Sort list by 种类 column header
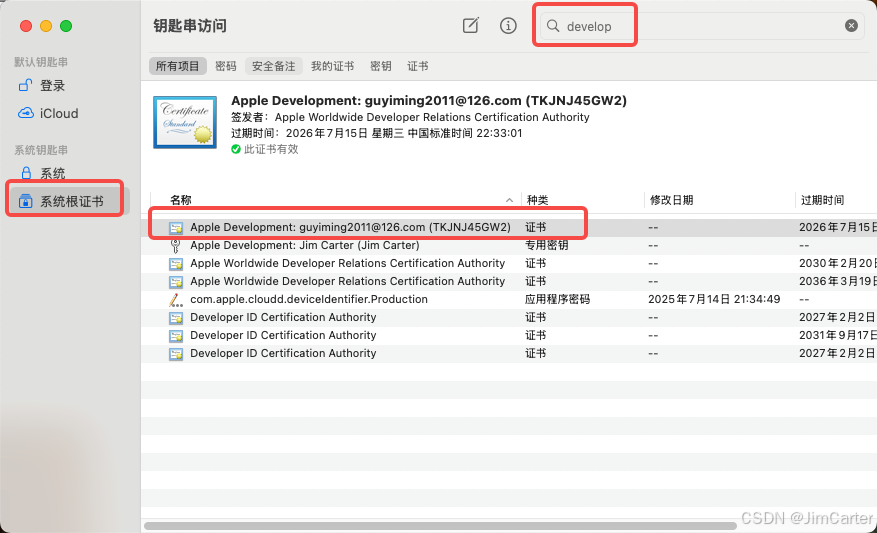This screenshot has width=877, height=533. click(537, 200)
